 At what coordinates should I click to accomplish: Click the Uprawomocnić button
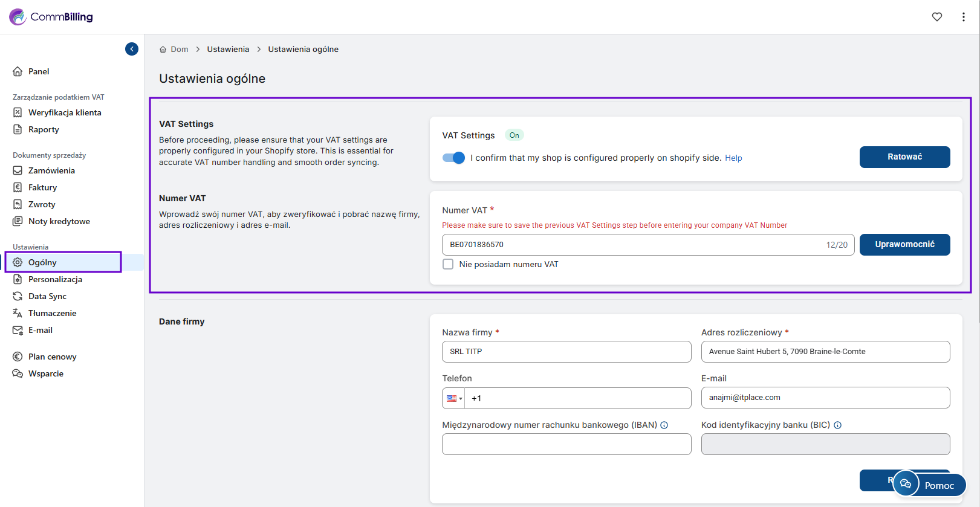coord(904,245)
